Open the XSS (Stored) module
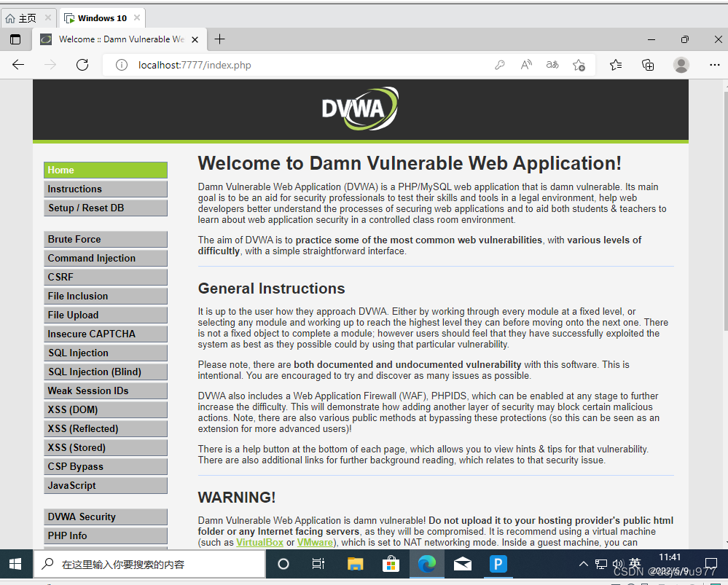This screenshot has width=728, height=585. coord(106,447)
